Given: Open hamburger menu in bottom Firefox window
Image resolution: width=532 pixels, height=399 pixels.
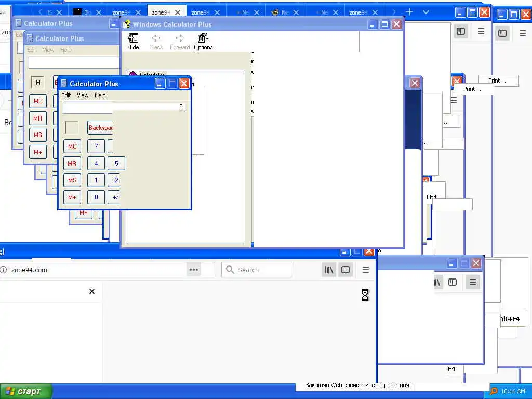Looking at the screenshot, I should [x=365, y=270].
